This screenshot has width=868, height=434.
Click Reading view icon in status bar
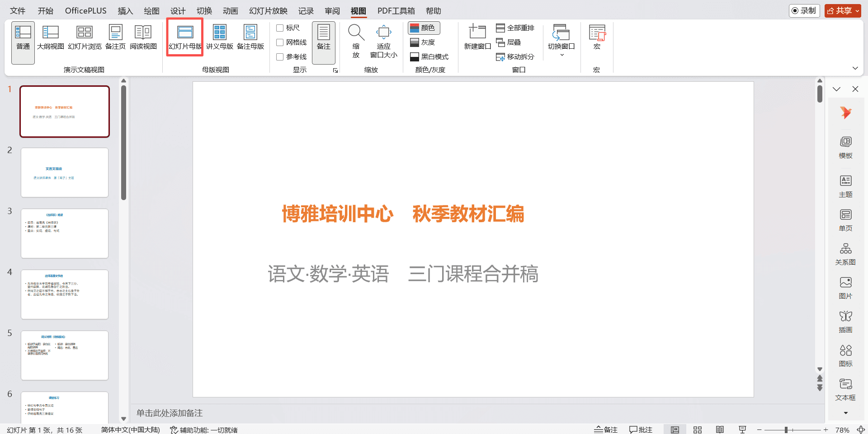point(720,429)
